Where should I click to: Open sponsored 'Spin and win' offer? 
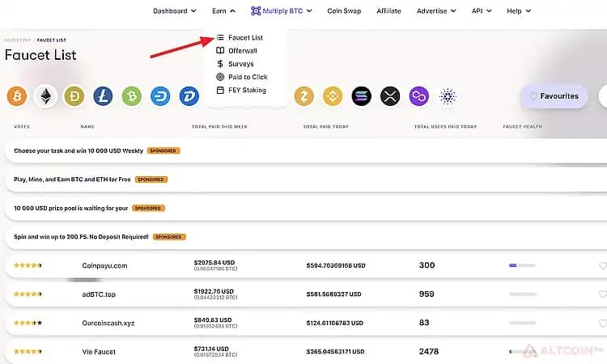[81, 237]
